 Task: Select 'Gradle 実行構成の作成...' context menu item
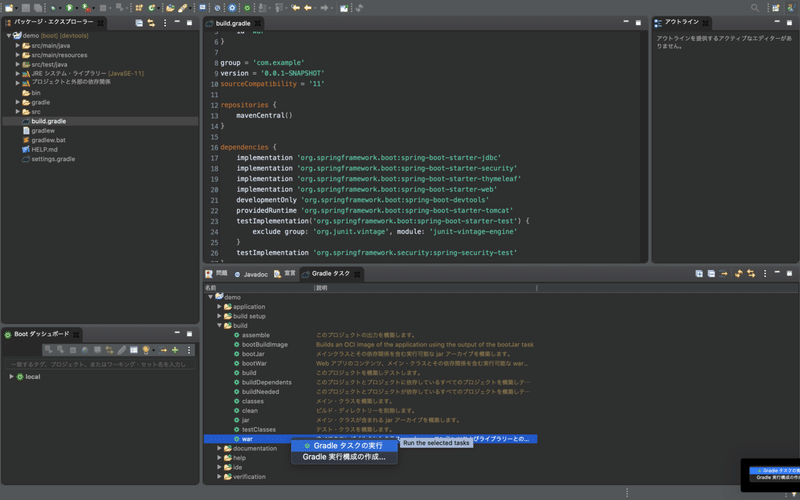pos(344,457)
